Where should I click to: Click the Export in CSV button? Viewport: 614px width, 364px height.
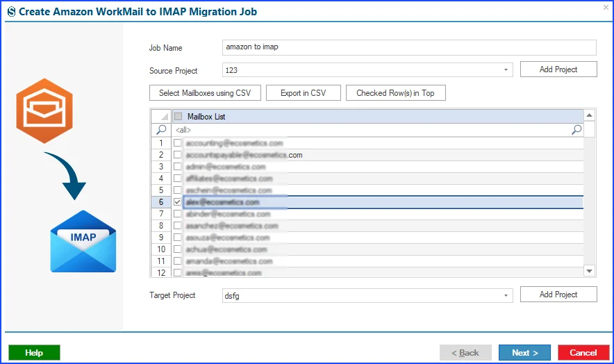click(x=304, y=93)
